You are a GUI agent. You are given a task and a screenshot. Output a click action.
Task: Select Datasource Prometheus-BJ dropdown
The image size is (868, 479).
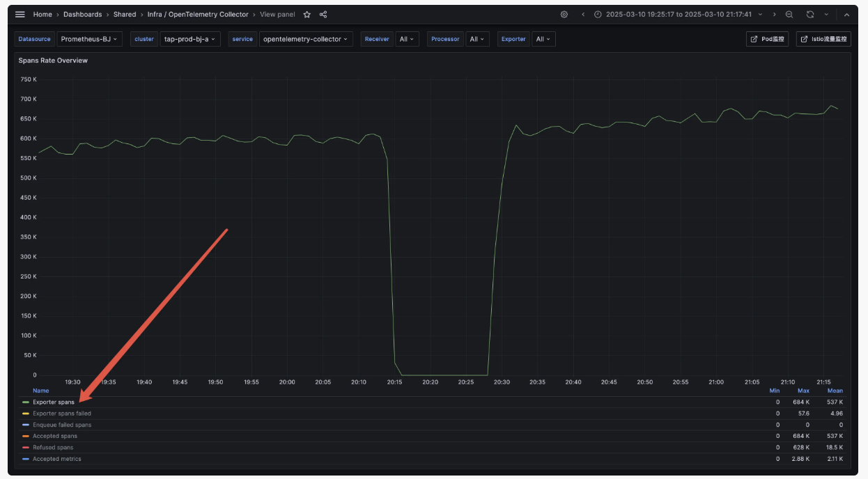[90, 39]
